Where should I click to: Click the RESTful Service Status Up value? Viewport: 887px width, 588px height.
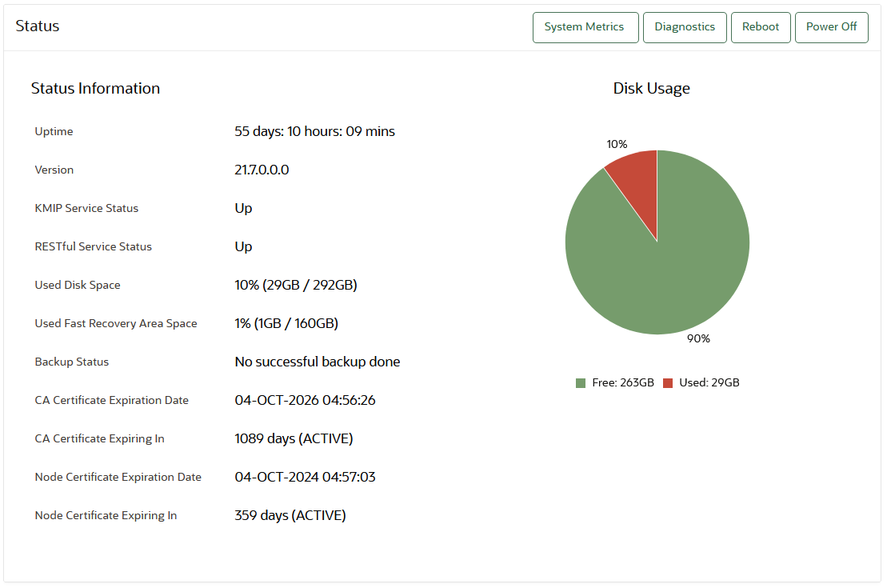pyautogui.click(x=243, y=246)
